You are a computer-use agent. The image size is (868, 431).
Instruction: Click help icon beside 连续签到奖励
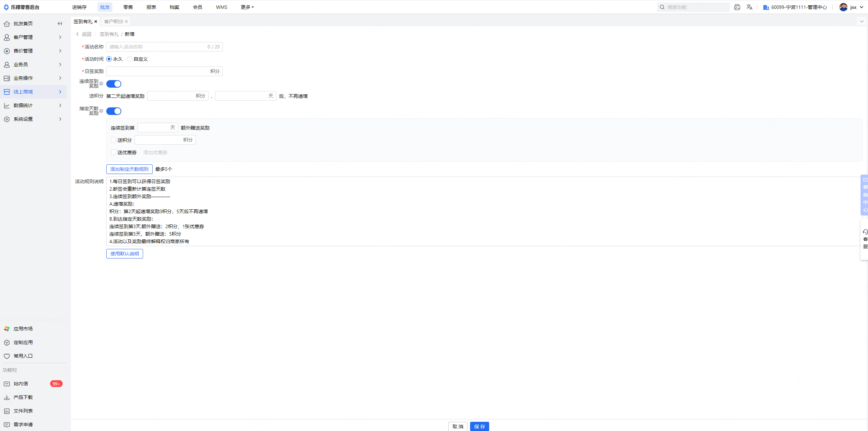tap(101, 84)
